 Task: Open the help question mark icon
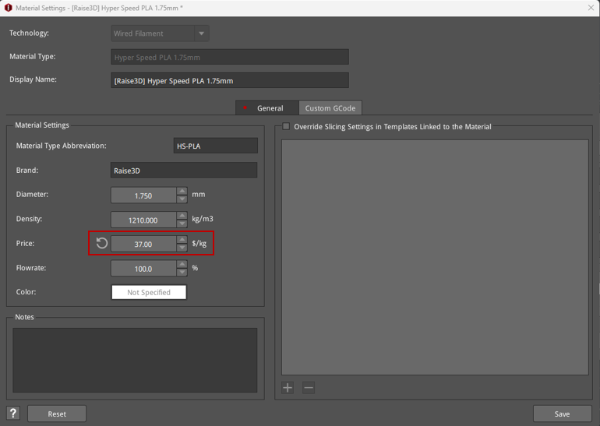point(13,413)
